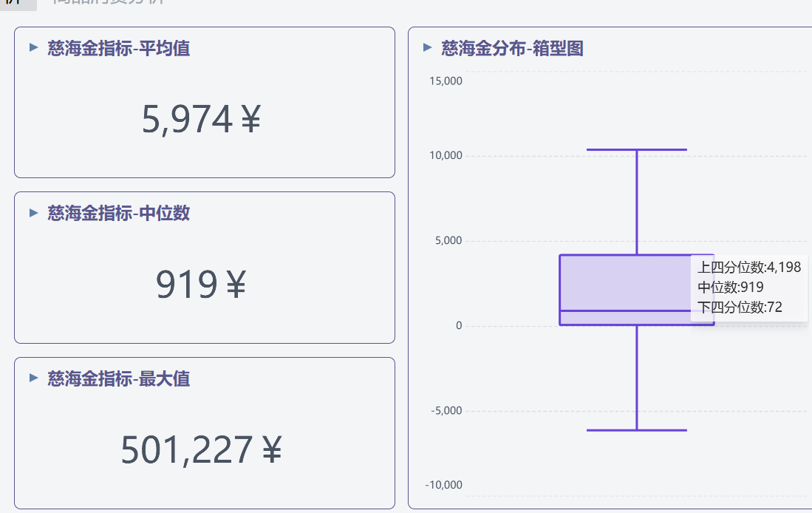
Task: Click the 慈海金指标-中位数 card title
Action: 118,213
